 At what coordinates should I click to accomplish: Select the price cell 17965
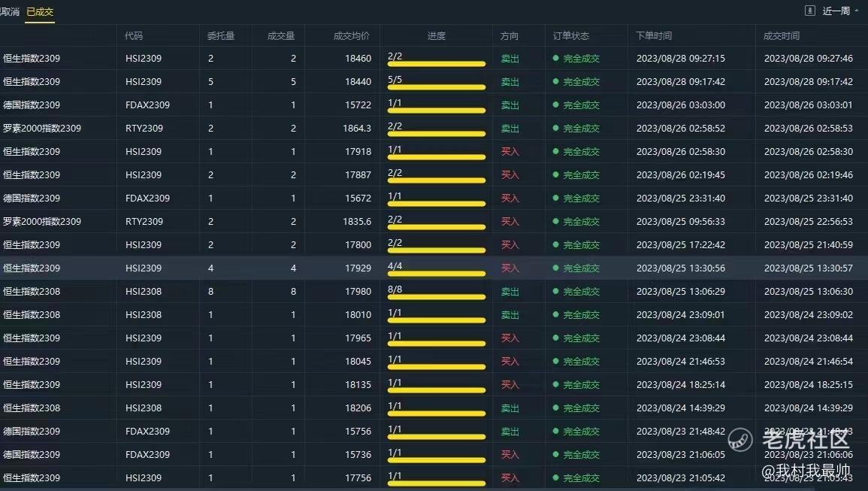click(358, 338)
